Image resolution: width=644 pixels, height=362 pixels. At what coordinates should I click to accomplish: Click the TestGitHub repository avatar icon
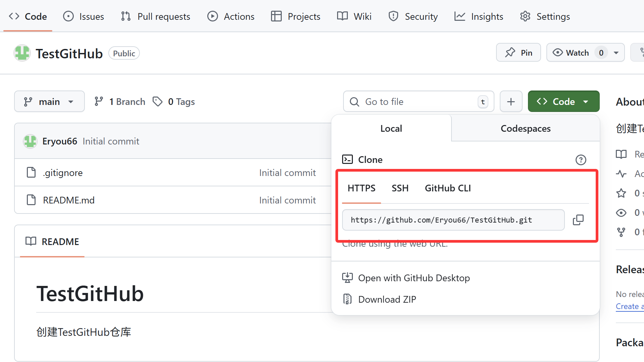[22, 53]
